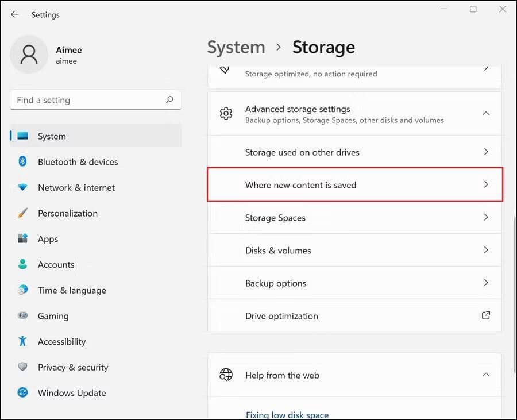This screenshot has width=517, height=420.
Task: Open the Windows Update icon
Action: coord(22,393)
